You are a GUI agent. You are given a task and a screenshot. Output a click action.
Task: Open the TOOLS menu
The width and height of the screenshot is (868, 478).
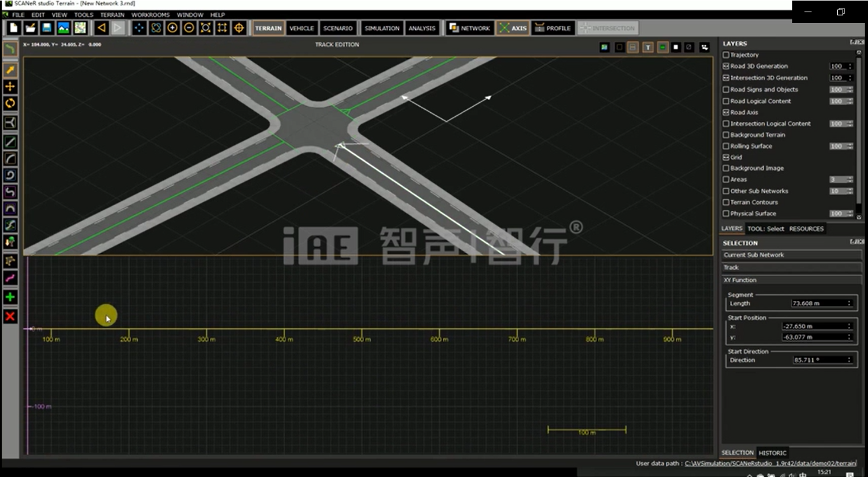[84, 15]
